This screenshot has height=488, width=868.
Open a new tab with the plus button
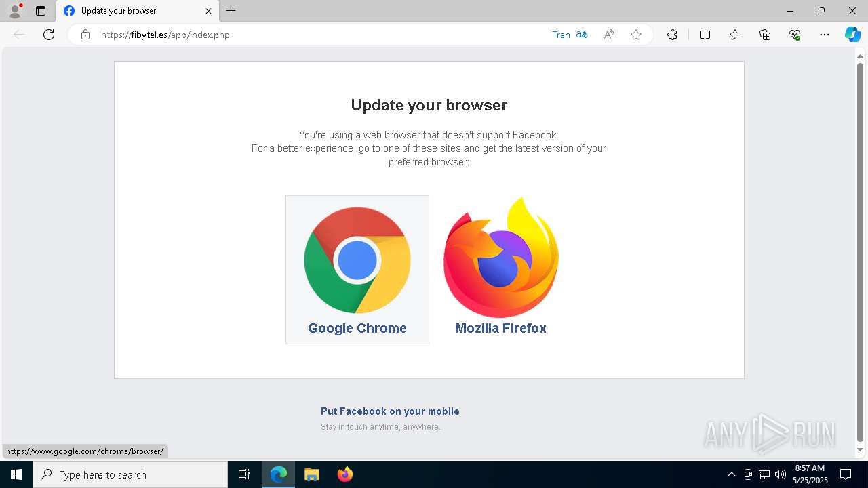[231, 11]
